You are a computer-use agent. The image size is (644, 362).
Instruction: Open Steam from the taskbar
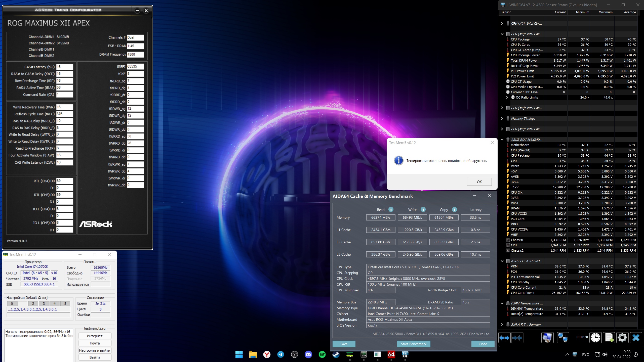(336, 354)
